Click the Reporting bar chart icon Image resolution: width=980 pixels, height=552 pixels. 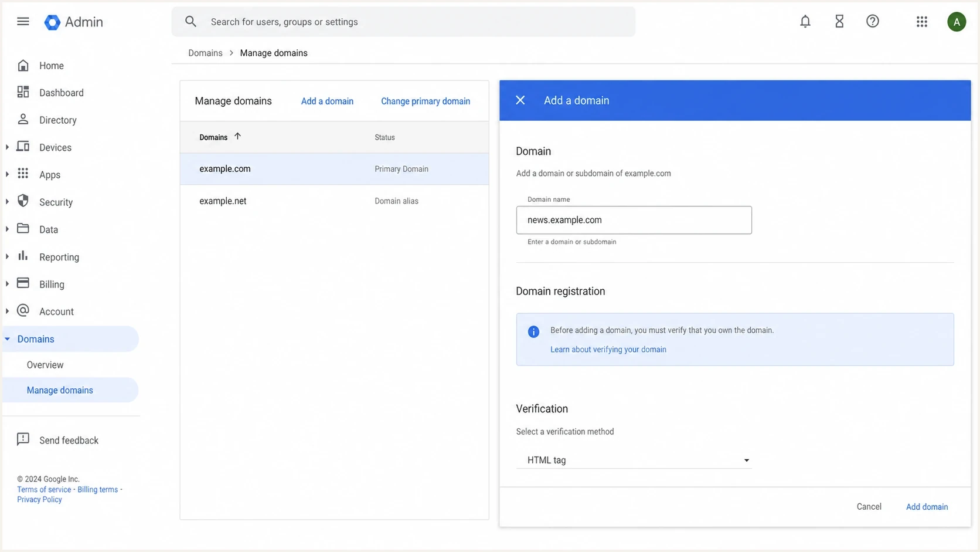(x=23, y=256)
